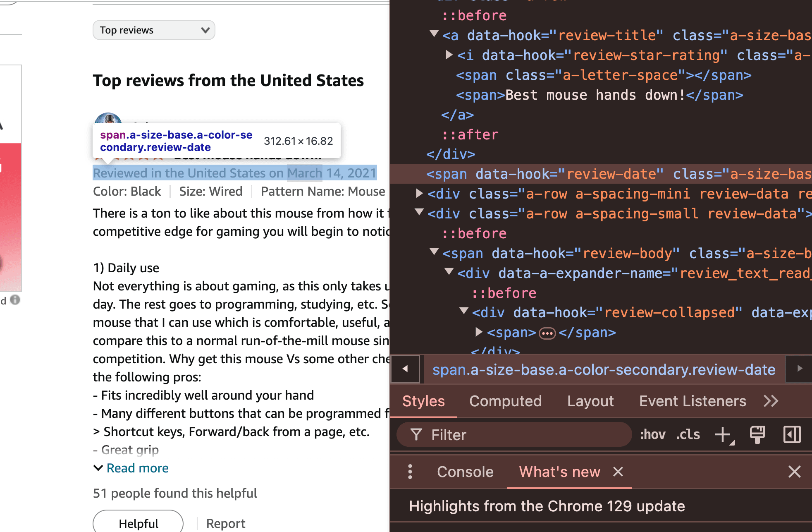
Task: Collapse the review-title anchor node
Action: 434,34
